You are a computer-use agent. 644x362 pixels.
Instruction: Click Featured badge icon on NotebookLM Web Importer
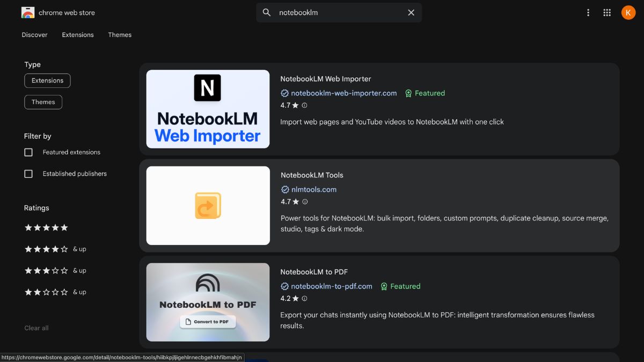[x=408, y=93]
